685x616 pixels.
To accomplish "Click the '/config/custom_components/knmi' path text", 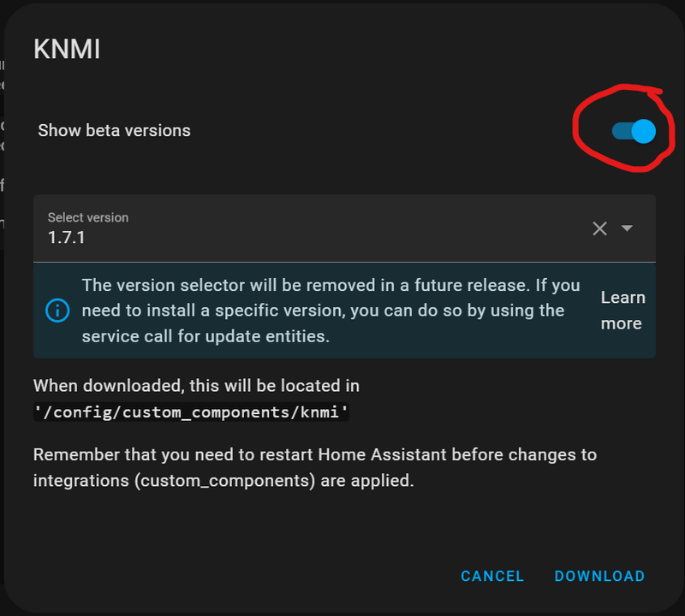I will pos(191,413).
